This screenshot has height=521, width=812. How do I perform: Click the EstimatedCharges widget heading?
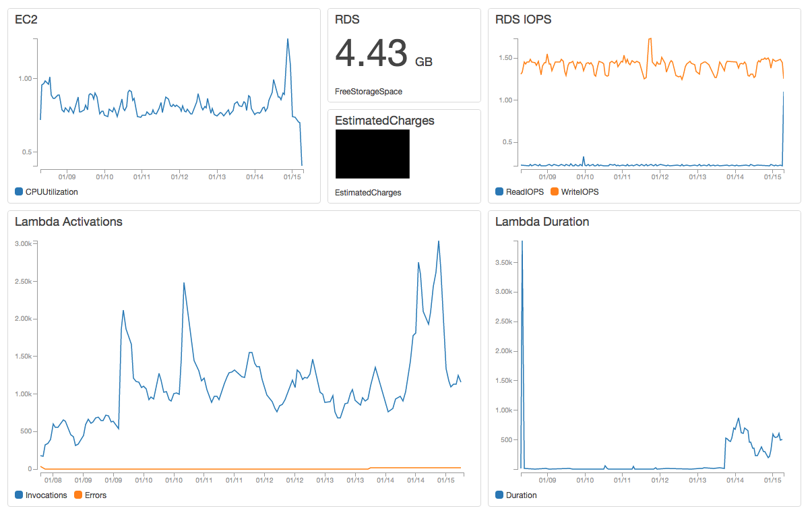tap(384, 121)
